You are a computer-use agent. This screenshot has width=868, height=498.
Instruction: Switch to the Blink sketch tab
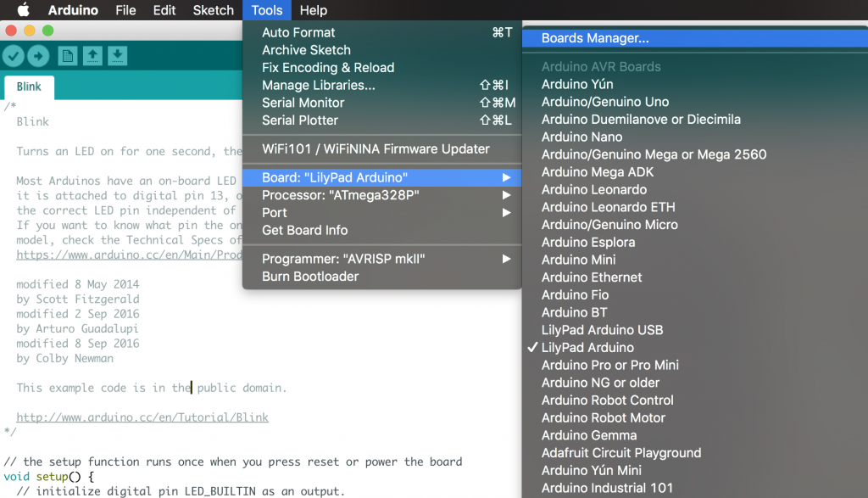[29, 87]
